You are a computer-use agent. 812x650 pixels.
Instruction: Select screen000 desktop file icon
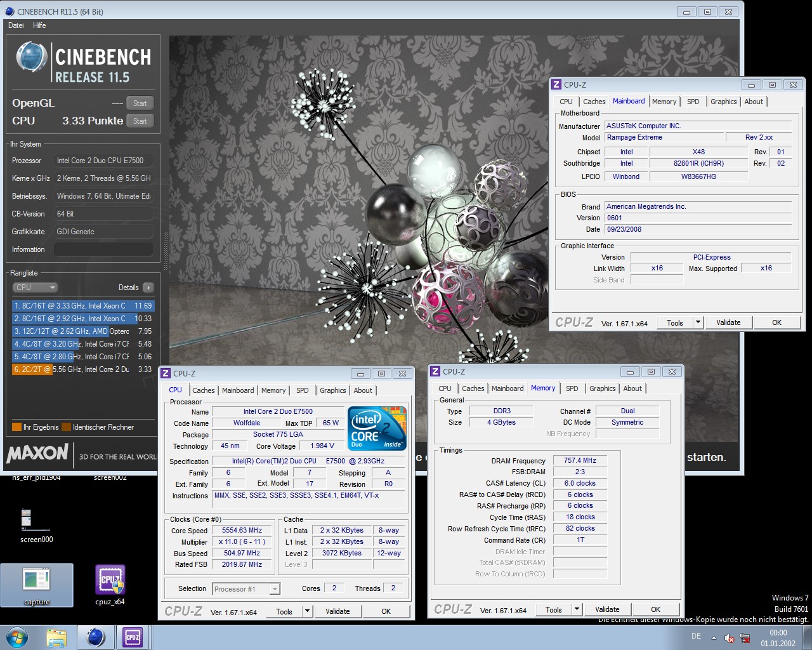(x=36, y=526)
